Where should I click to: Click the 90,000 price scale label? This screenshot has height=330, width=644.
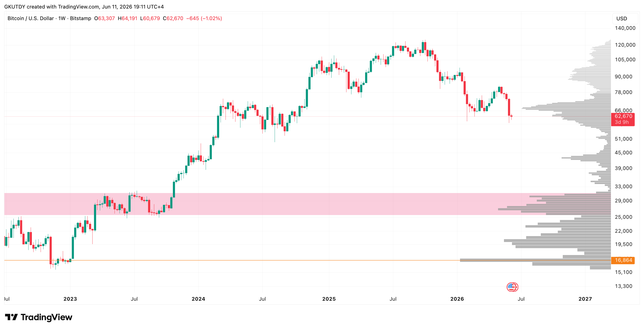[x=623, y=77]
